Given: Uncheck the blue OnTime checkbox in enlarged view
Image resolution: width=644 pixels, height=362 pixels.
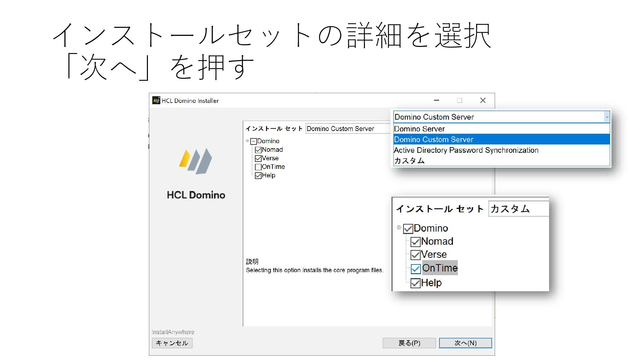Looking at the screenshot, I should pyautogui.click(x=416, y=269).
